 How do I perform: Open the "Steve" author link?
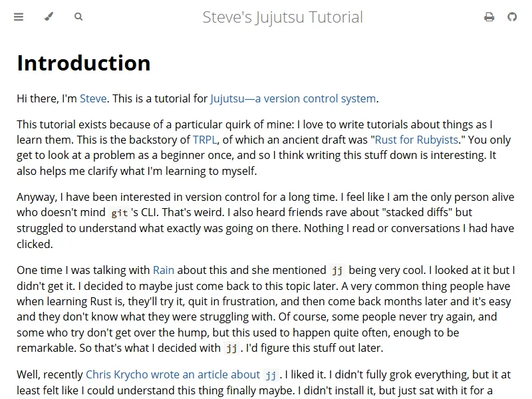93,99
